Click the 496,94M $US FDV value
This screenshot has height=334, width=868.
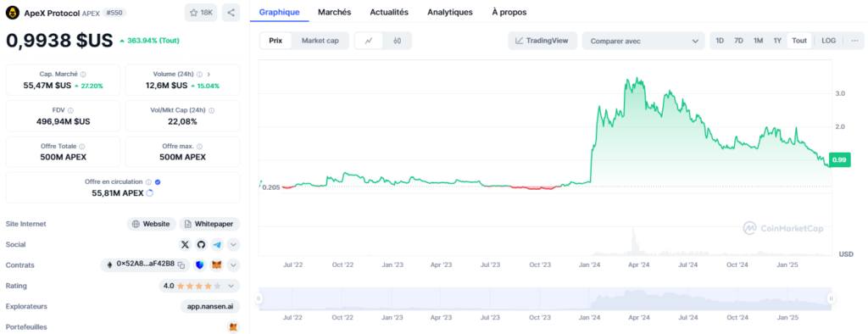pos(63,120)
